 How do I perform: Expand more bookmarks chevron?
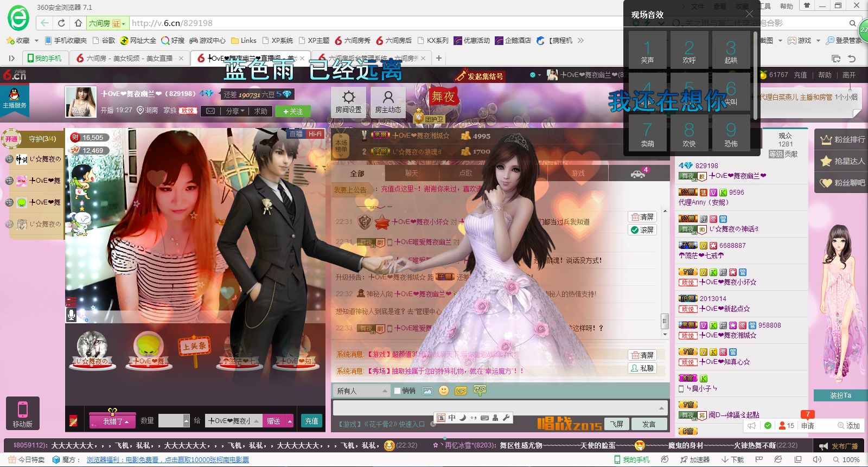click(581, 41)
